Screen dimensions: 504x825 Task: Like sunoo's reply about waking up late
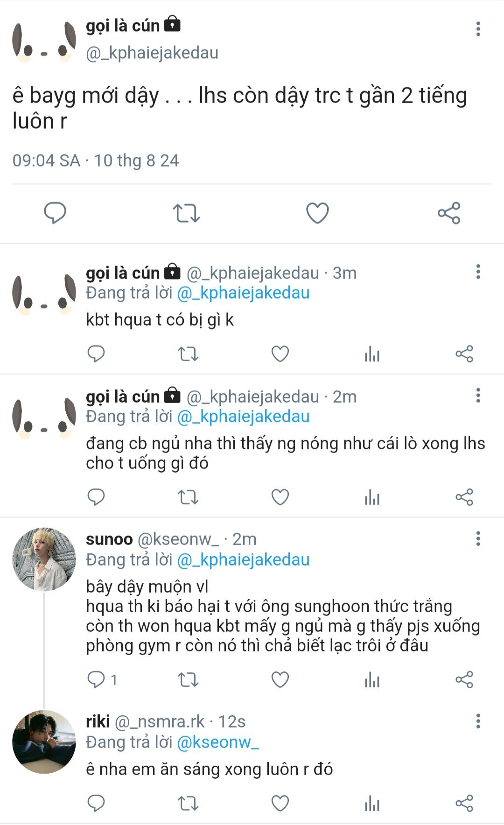click(280, 680)
